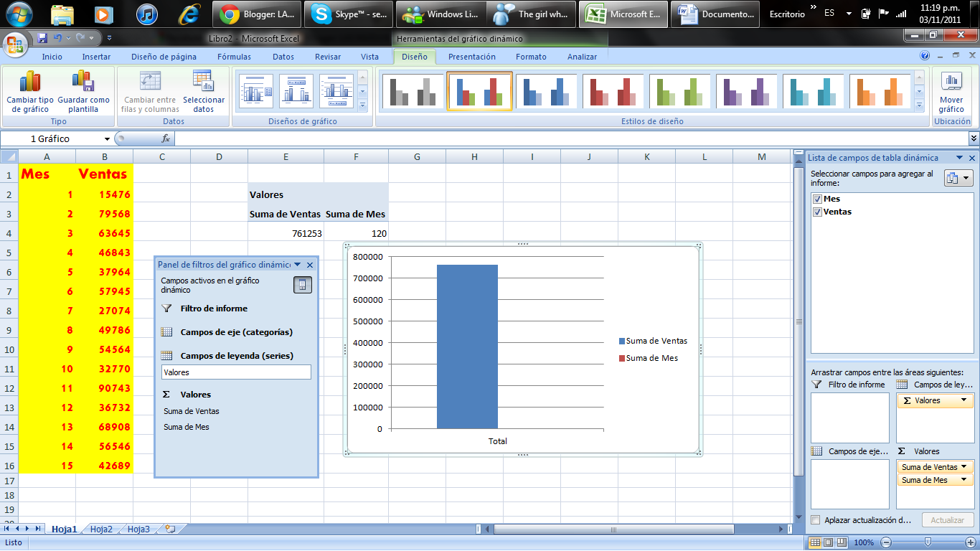This screenshot has width=980, height=551.
Task: Click the Insertar función (fx) icon
Action: tap(165, 138)
